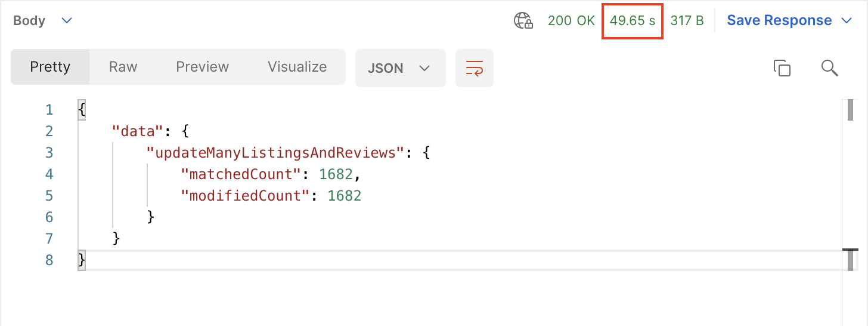This screenshot has width=868, height=326.
Task: Open the Preview tab
Action: click(202, 67)
